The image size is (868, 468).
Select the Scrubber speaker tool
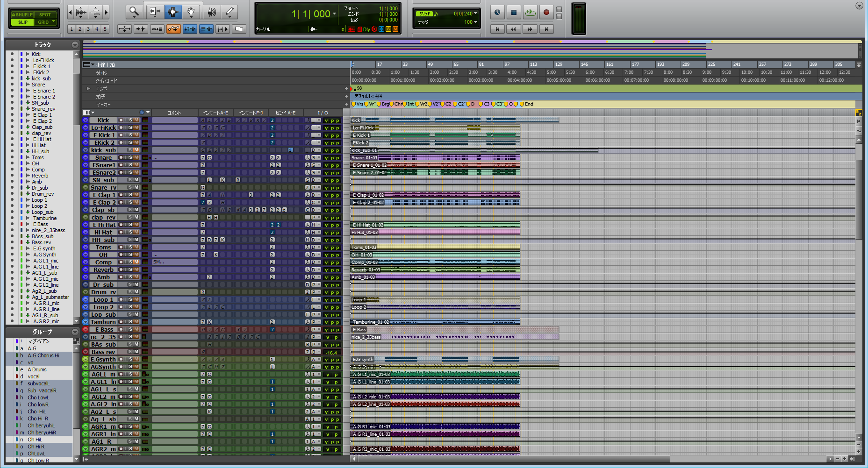pyautogui.click(x=211, y=12)
